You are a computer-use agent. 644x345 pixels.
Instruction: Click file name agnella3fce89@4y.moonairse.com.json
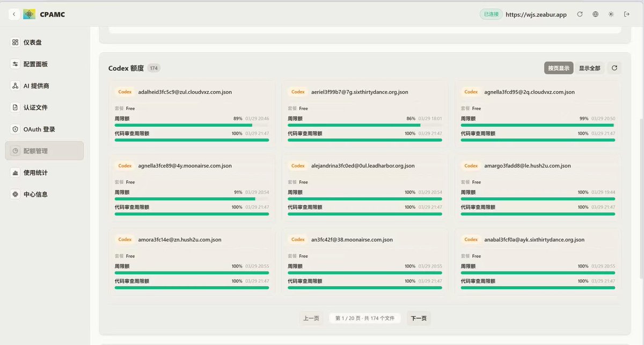[x=185, y=166]
